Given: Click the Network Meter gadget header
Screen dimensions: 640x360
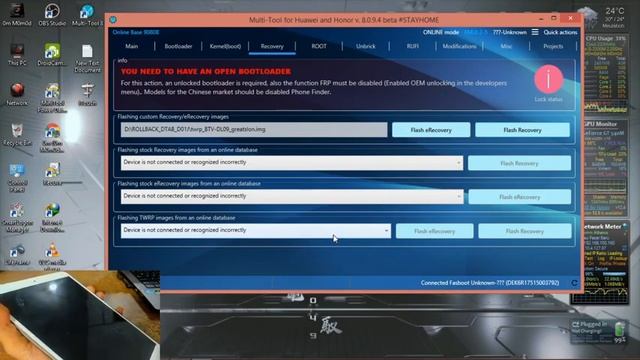Looking at the screenshot, I should 604,227.
